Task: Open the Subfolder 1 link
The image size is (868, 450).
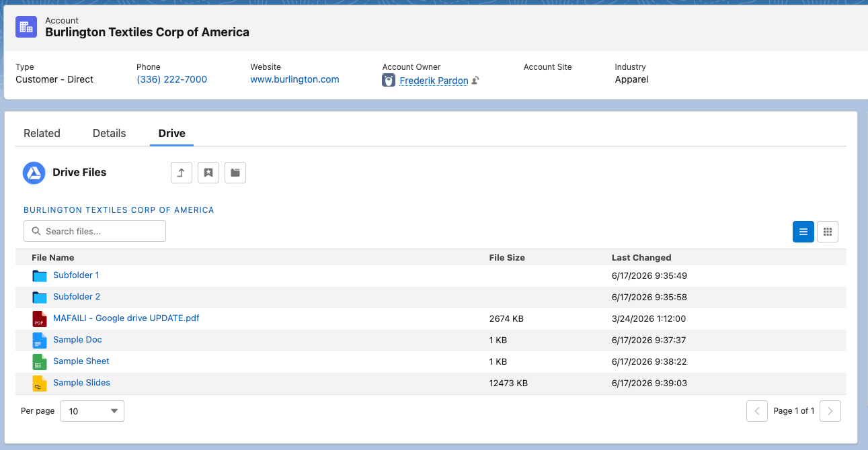Action: (76, 275)
